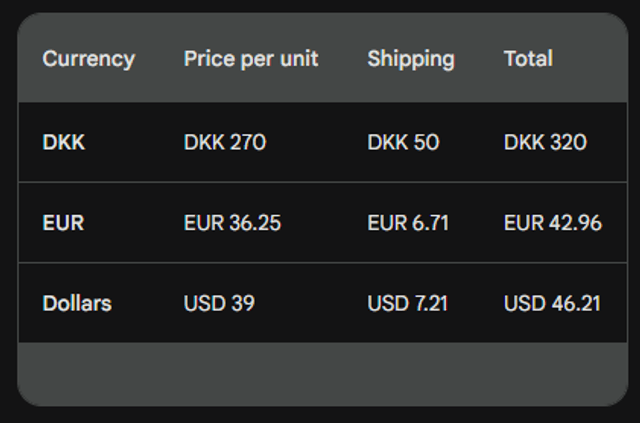640x423 pixels.
Task: Click the Shipping column header
Action: pyautogui.click(x=411, y=59)
